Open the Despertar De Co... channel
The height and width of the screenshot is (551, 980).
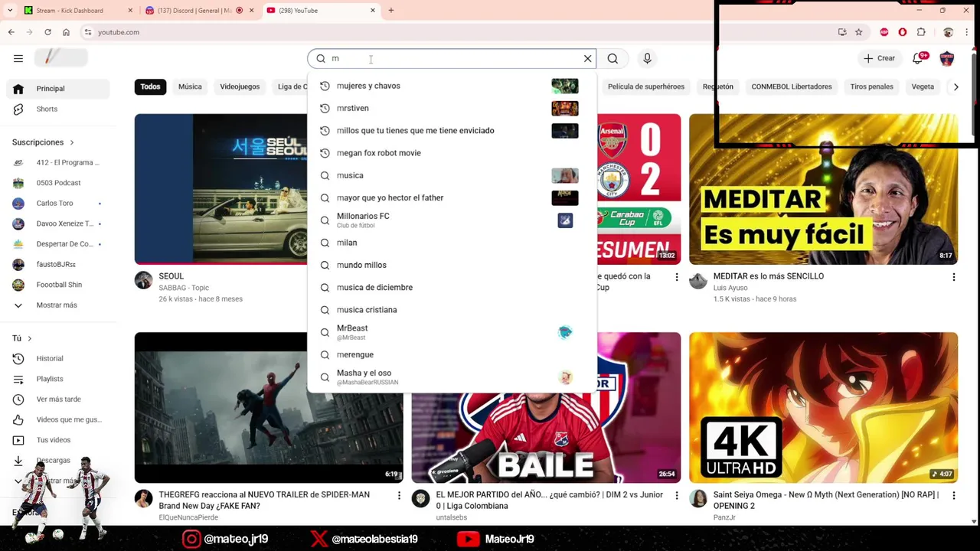[58, 244]
